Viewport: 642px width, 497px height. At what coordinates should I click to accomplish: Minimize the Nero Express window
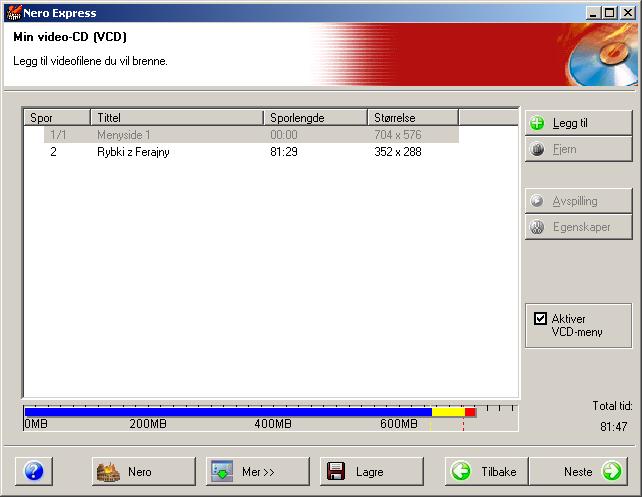point(592,13)
